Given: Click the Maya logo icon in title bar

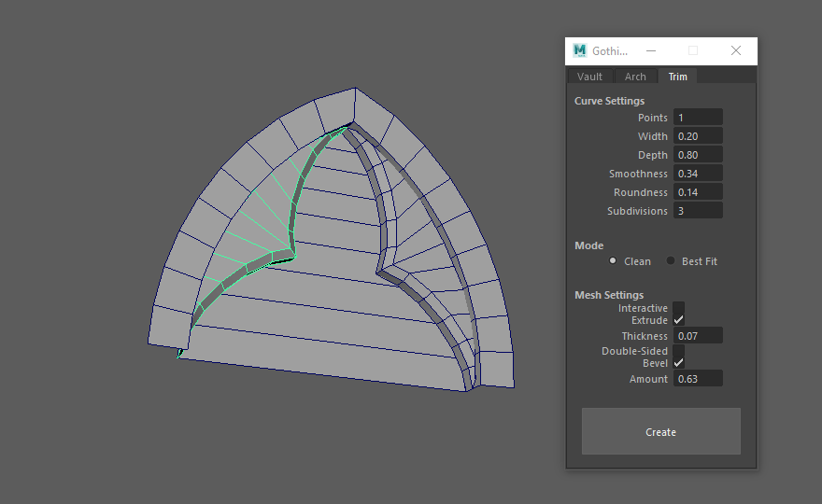Looking at the screenshot, I should (x=580, y=50).
